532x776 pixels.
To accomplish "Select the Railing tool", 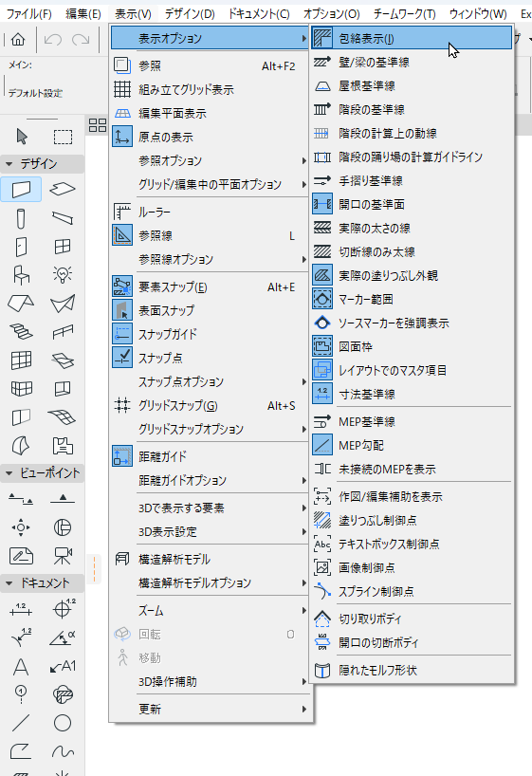I will (63, 332).
